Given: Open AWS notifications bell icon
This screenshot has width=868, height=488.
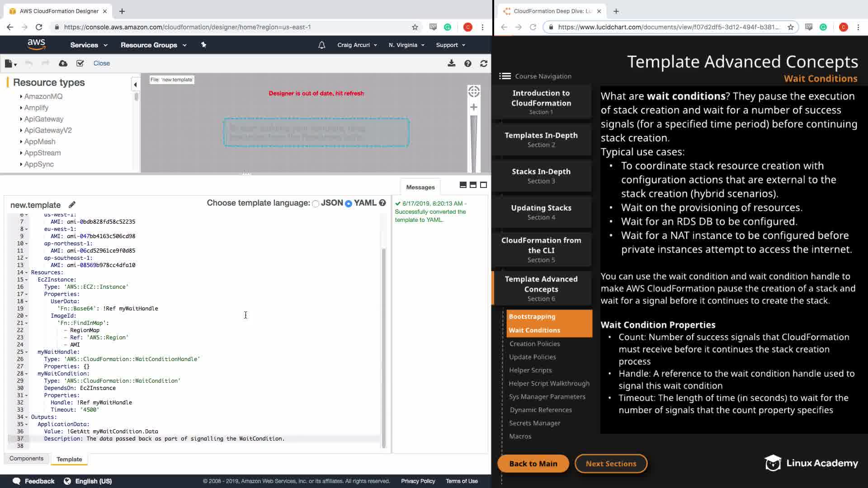Looking at the screenshot, I should click(x=321, y=45).
